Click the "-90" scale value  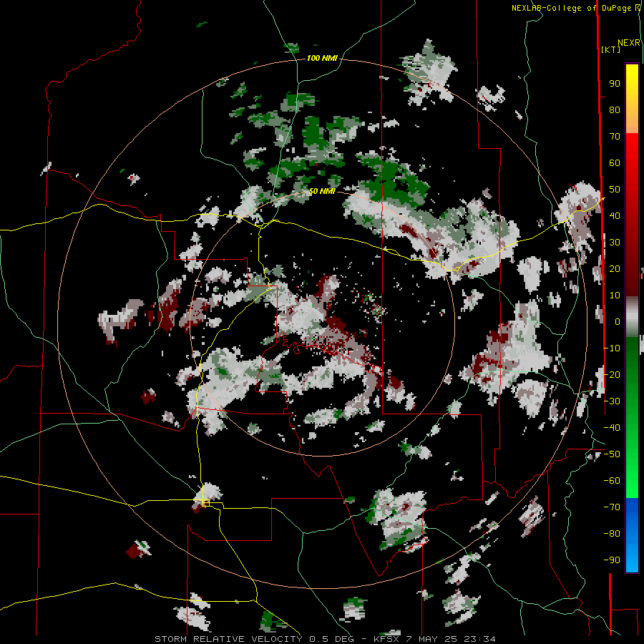(612, 560)
